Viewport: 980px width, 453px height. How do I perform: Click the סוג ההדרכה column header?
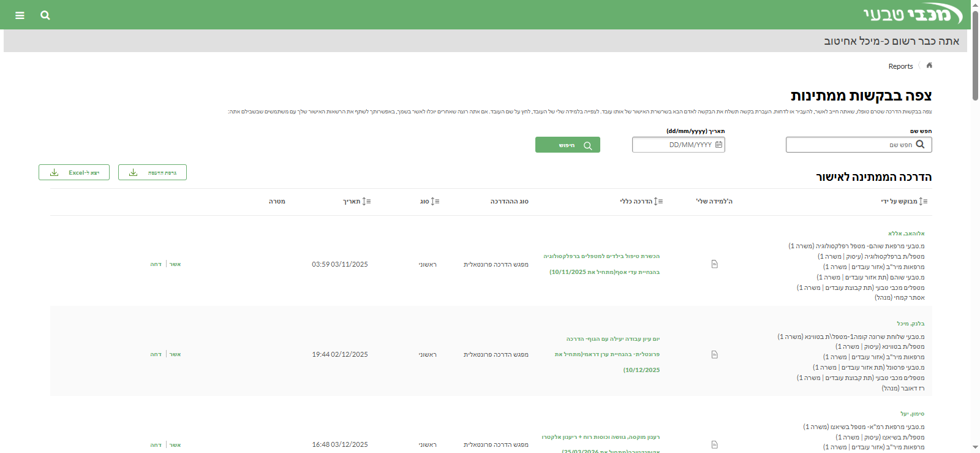coord(509,201)
